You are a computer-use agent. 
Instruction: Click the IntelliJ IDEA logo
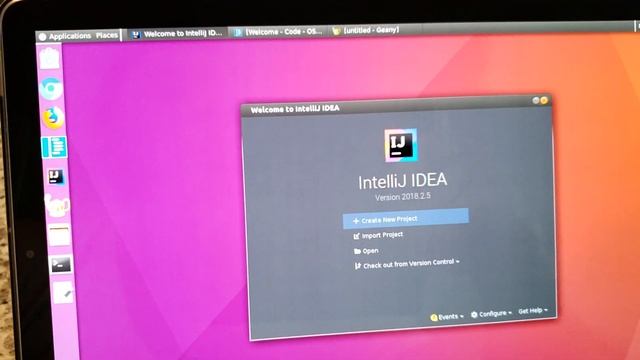tap(401, 145)
